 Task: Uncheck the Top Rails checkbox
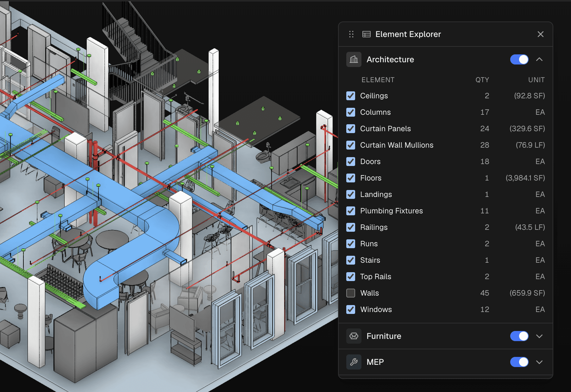(351, 277)
